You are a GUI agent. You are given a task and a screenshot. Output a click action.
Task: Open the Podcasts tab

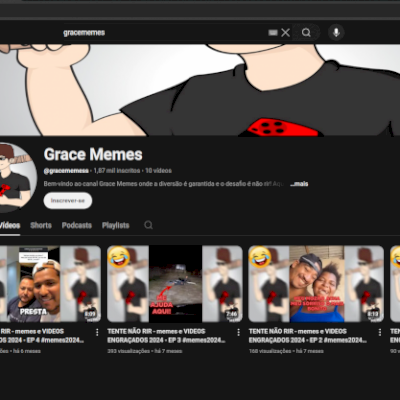[x=77, y=225]
